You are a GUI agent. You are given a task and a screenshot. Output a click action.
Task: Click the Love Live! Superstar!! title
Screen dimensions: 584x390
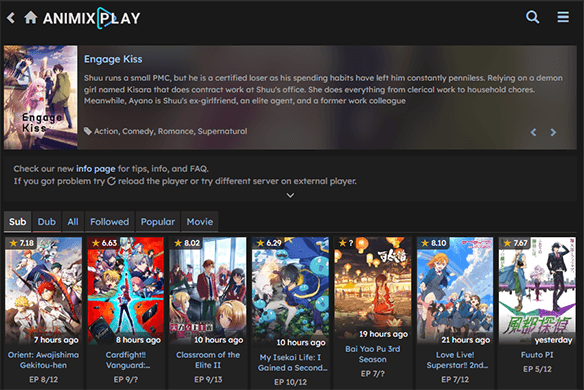tap(457, 360)
